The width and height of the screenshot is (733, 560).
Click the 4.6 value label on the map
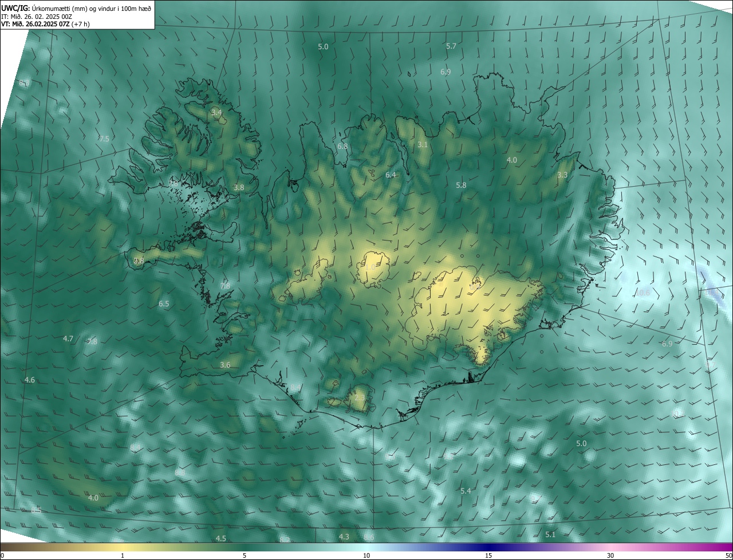point(30,380)
